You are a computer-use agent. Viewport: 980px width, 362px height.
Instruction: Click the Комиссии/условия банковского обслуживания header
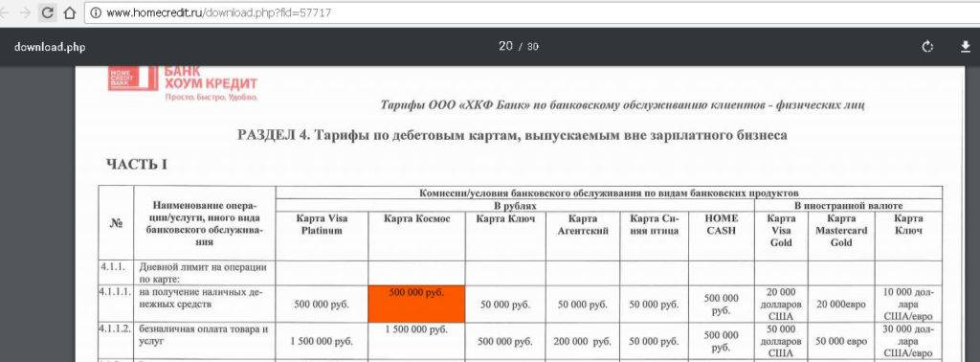609,192
